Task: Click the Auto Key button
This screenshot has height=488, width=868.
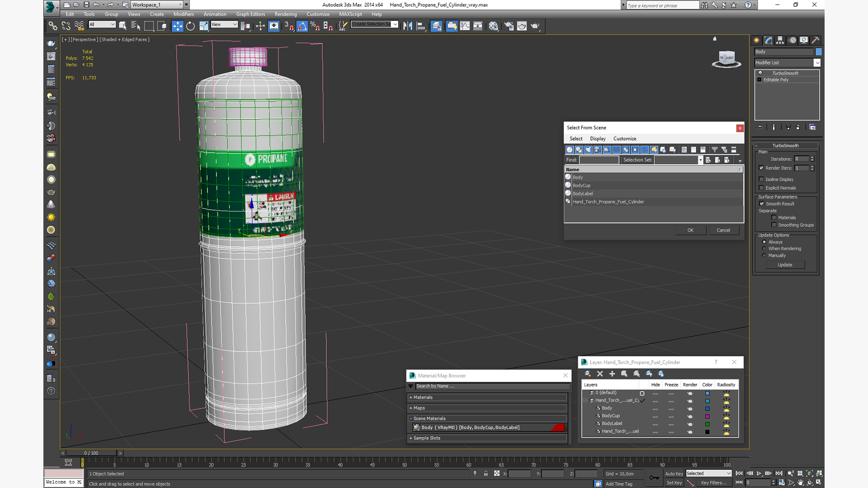Action: point(674,474)
